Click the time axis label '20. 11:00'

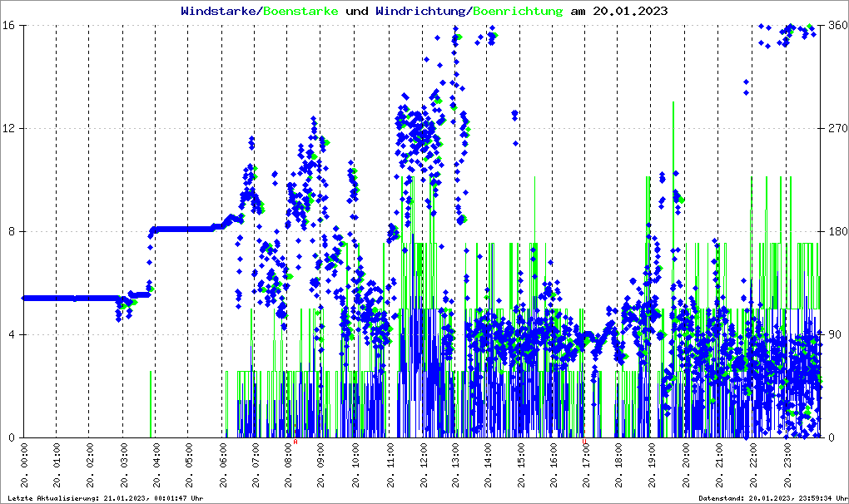[x=390, y=465]
